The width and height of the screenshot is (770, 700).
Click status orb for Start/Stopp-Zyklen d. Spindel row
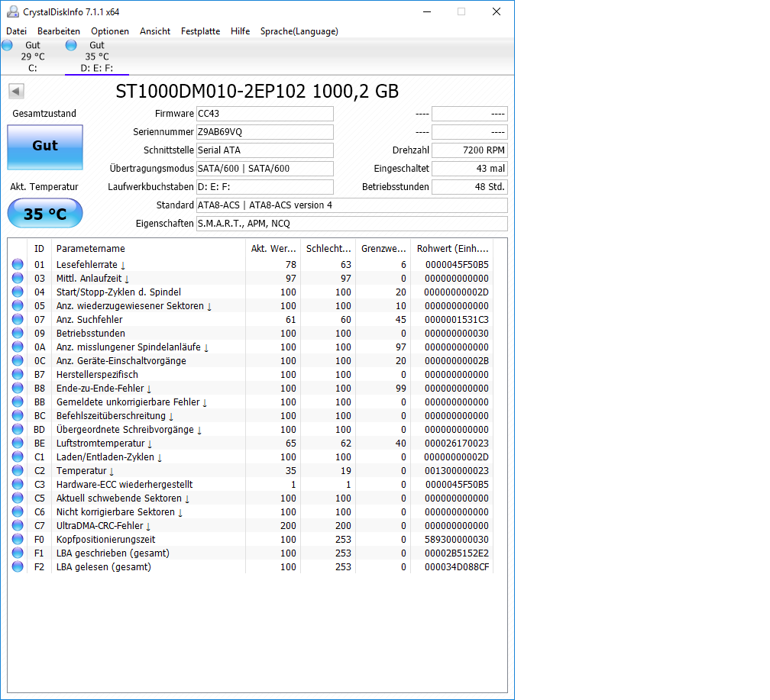tap(18, 292)
